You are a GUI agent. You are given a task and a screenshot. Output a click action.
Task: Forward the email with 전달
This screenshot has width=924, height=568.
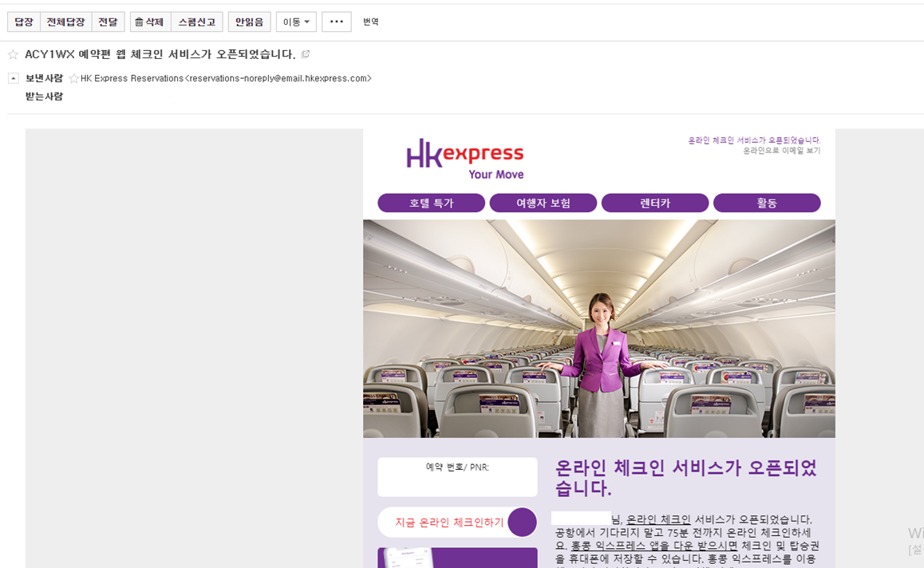108,22
